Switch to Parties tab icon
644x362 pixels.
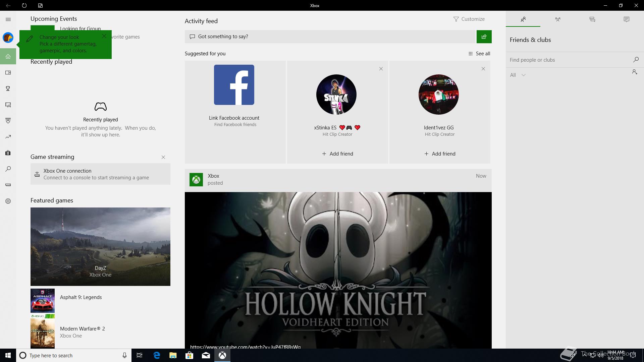[557, 19]
